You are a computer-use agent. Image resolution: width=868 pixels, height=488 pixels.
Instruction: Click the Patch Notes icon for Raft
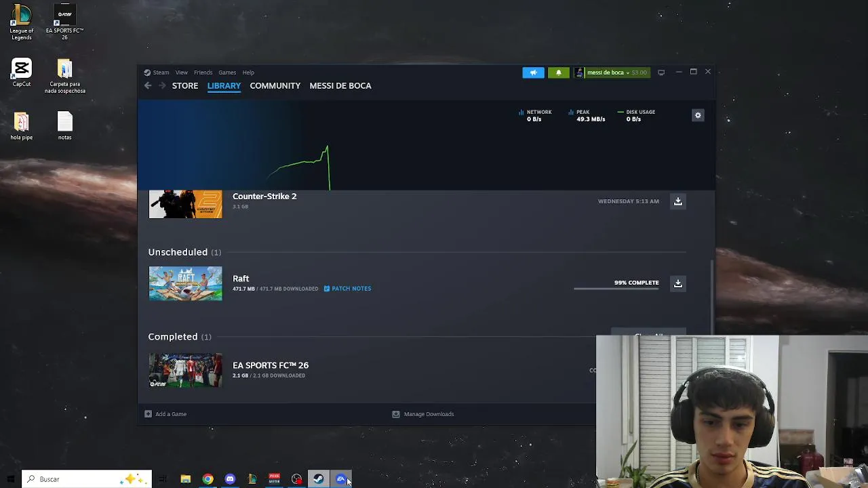(x=327, y=289)
